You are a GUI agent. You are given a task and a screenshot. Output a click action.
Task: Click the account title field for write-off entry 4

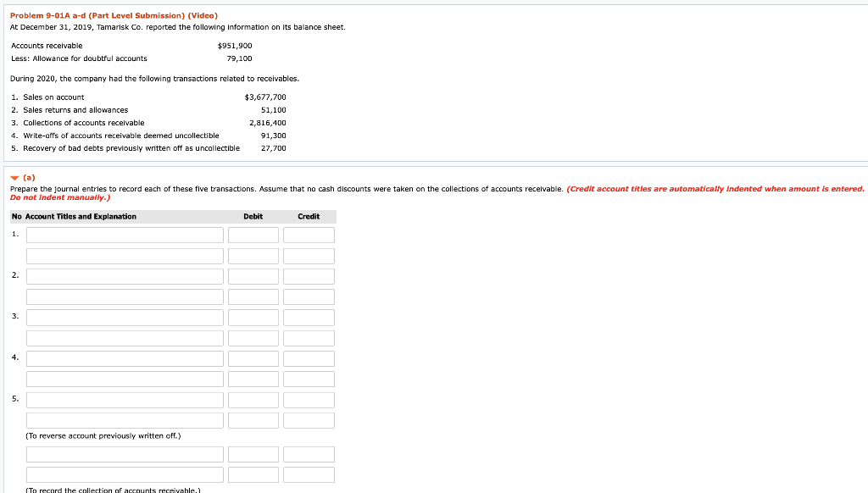(125, 358)
